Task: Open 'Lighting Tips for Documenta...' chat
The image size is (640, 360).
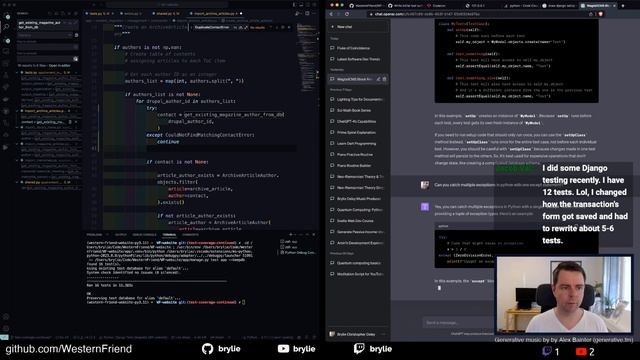Action: (x=358, y=99)
